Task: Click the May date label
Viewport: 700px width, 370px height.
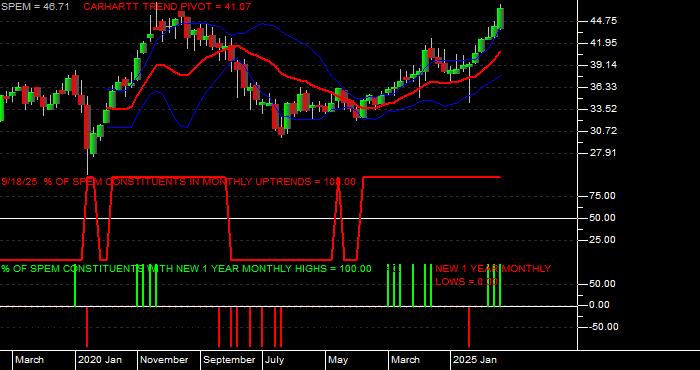Action: (339, 360)
